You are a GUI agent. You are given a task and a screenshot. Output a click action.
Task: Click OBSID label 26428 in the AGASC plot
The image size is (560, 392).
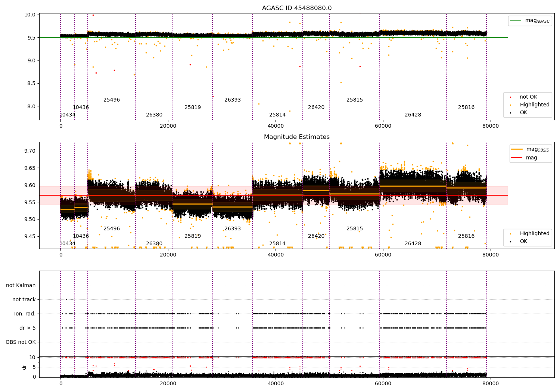(413, 115)
